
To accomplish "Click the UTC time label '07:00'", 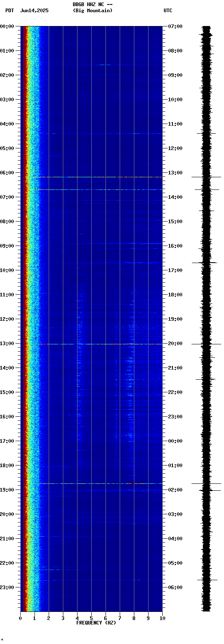I will (175, 26).
